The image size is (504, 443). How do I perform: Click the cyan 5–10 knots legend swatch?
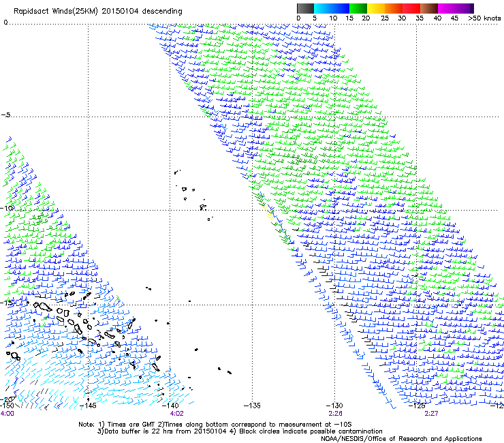pyautogui.click(x=323, y=8)
